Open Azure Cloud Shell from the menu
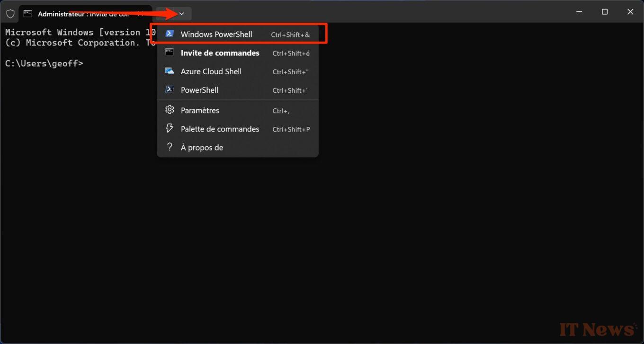This screenshot has height=344, width=644. [211, 71]
